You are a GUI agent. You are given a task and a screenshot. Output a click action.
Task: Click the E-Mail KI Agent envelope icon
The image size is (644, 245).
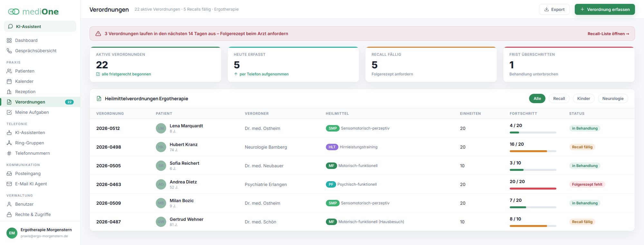pos(9,184)
